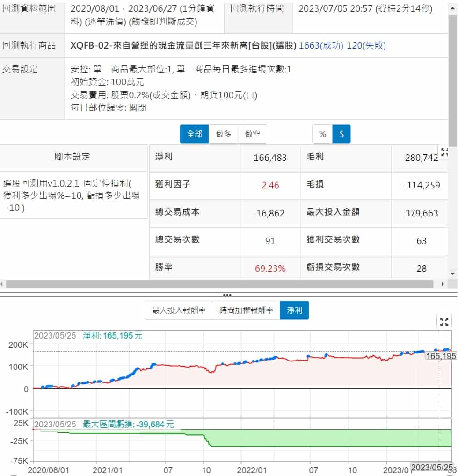Click the 2023/05/25 date marker on the chart axis
Image resolution: width=458 pixels, height=476 pixels.
[x=432, y=468]
